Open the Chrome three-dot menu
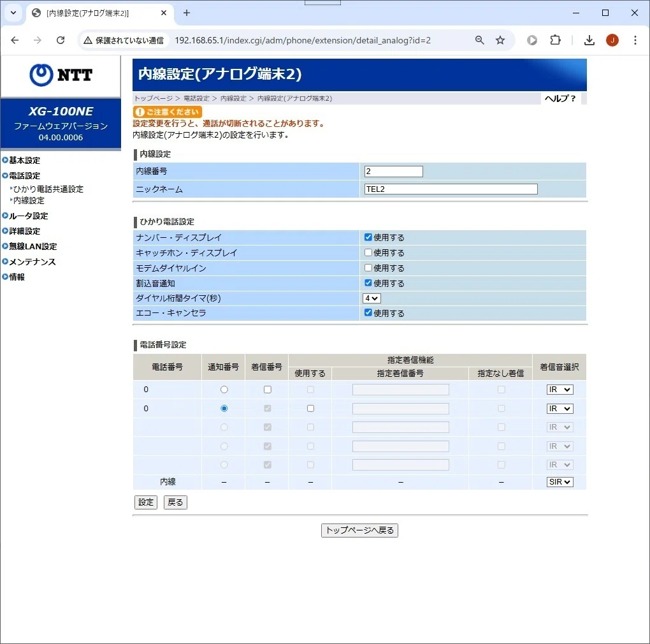This screenshot has width=650, height=644. click(x=635, y=40)
